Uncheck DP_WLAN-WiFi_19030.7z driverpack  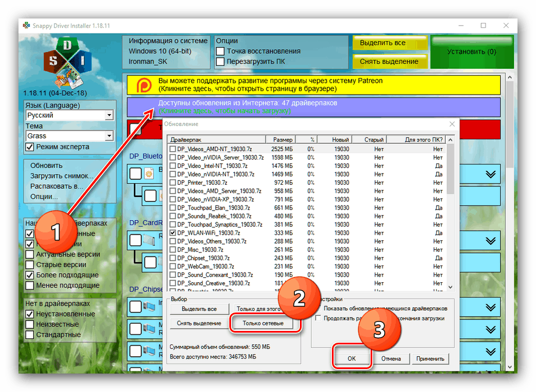pos(173,233)
